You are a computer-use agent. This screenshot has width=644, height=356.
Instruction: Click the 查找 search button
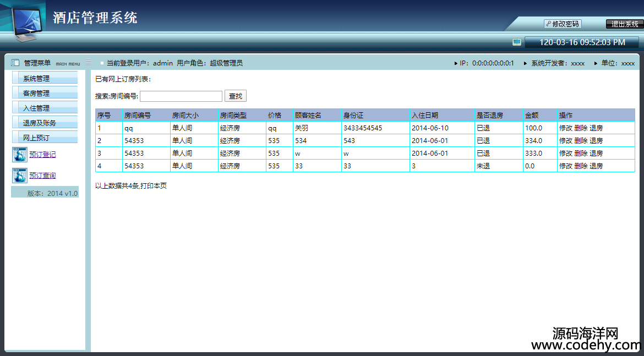click(x=235, y=96)
